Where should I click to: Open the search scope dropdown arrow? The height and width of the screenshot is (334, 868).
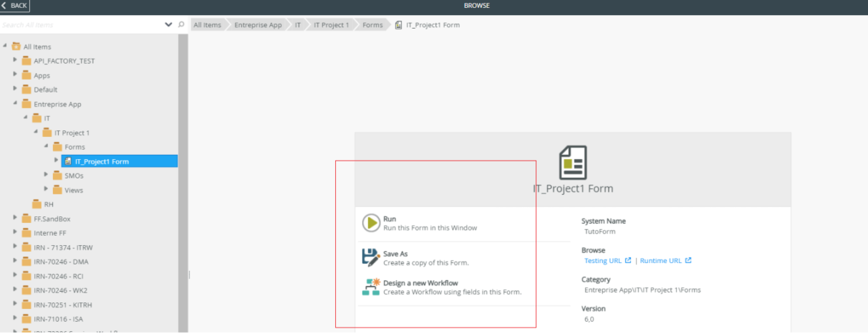(x=169, y=24)
